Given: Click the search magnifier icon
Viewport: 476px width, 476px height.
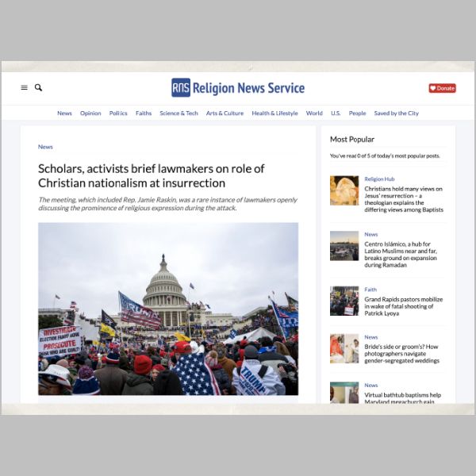Looking at the screenshot, I should [x=38, y=87].
